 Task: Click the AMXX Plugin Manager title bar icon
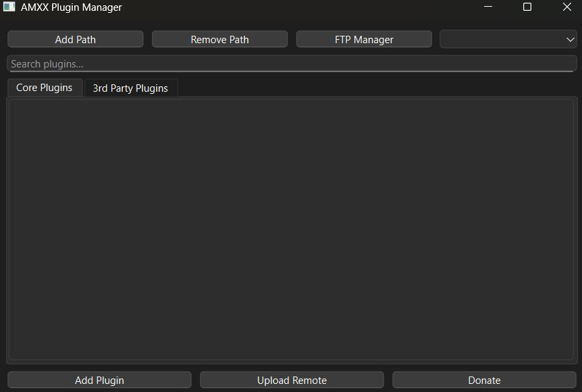click(9, 7)
